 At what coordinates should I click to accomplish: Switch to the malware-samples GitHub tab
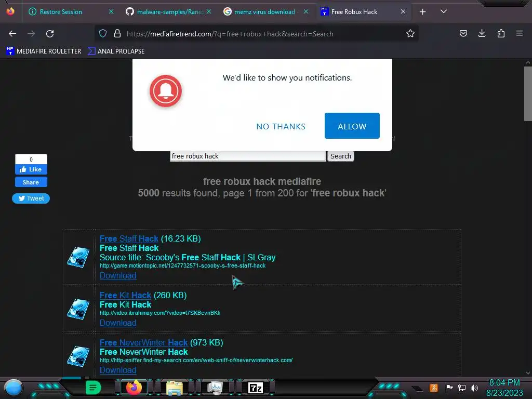(169, 12)
